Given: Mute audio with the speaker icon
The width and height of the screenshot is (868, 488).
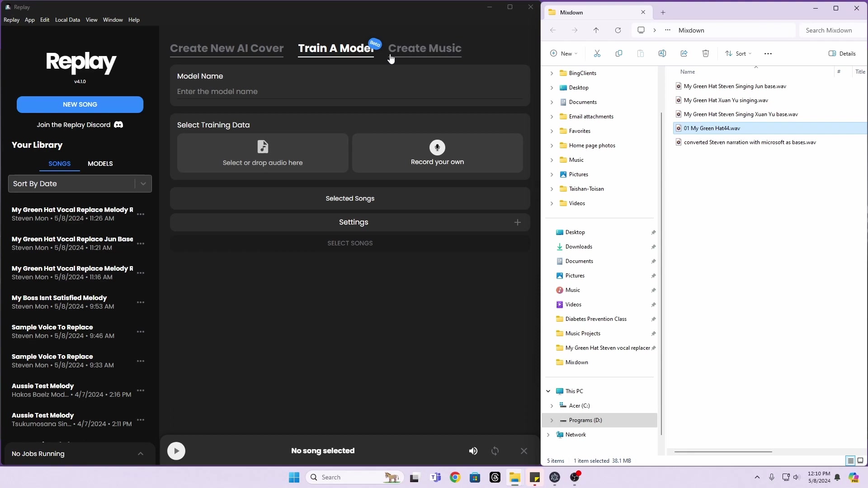Looking at the screenshot, I should click(473, 450).
